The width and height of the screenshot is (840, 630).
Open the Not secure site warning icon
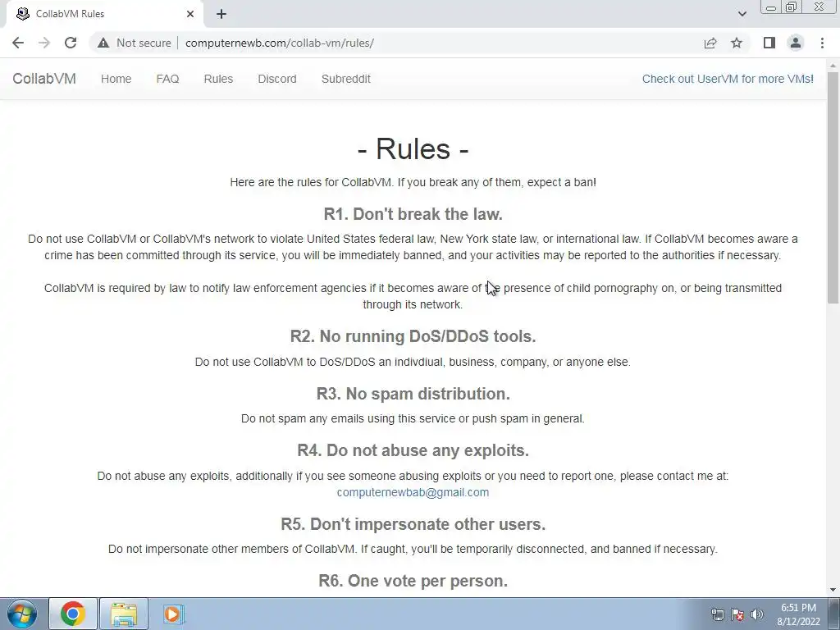pos(103,43)
